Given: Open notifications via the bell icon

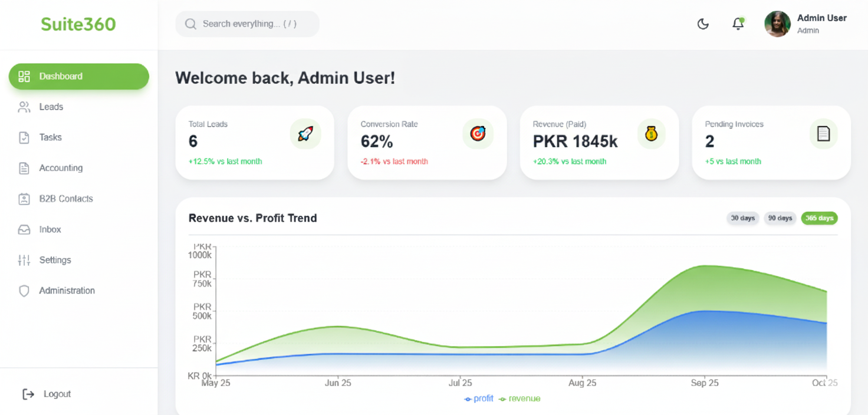Looking at the screenshot, I should (738, 24).
